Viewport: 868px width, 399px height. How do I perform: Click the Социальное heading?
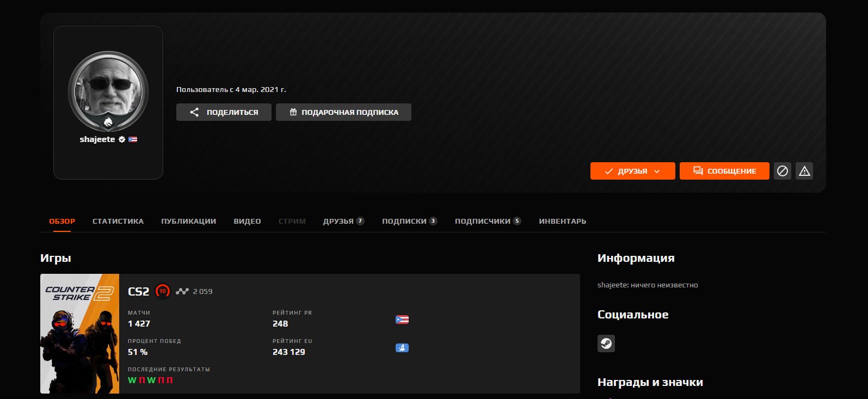(633, 315)
